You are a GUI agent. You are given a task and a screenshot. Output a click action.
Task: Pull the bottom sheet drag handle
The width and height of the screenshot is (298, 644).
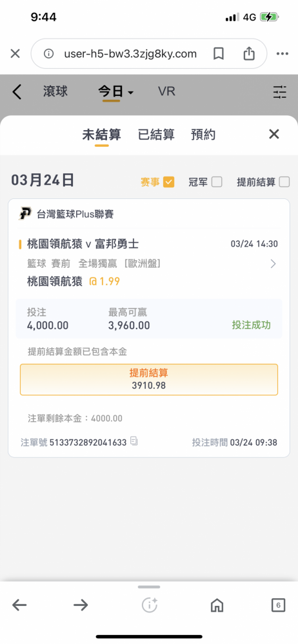tap(149, 587)
